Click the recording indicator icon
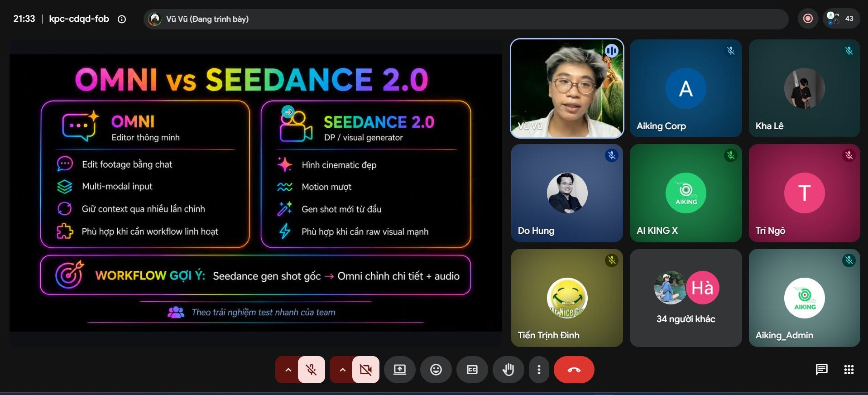This screenshot has width=868, height=395. (808, 19)
